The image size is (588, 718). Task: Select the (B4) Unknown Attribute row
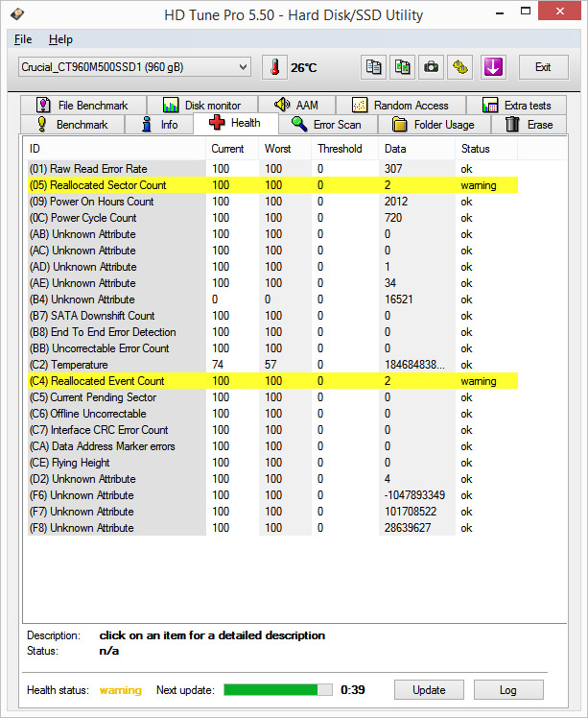click(272, 299)
